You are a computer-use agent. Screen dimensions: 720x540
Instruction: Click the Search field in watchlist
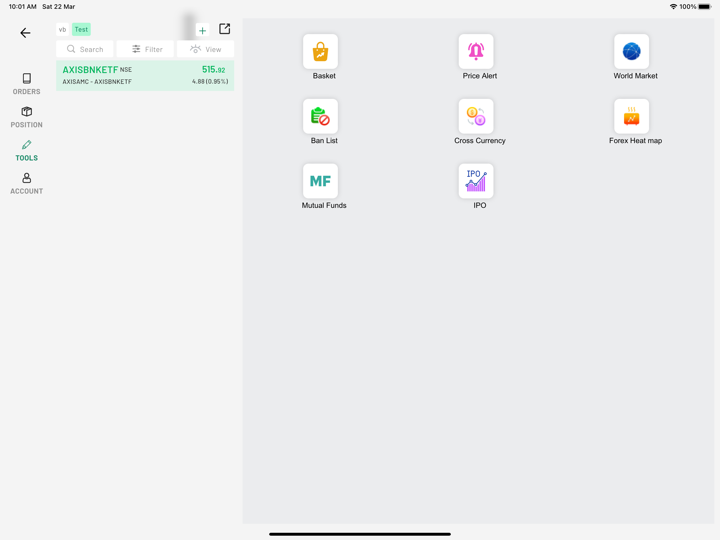(x=85, y=49)
